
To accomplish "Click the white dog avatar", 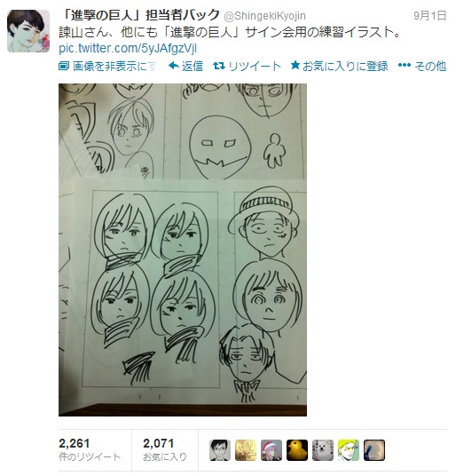I will (x=323, y=450).
